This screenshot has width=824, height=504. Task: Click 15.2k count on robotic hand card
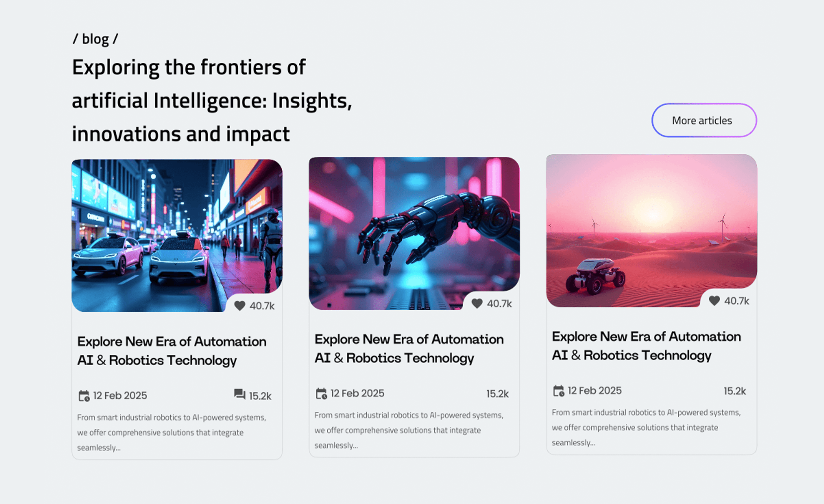click(x=497, y=394)
